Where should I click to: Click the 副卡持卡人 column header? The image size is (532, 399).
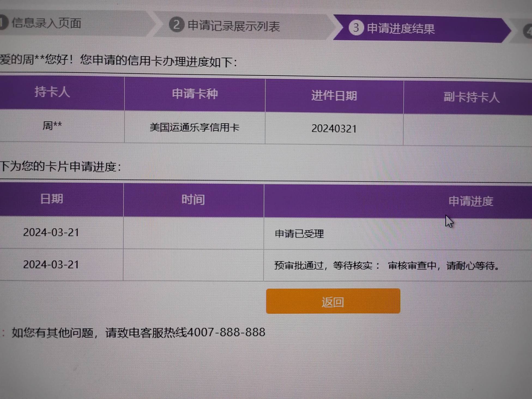pyautogui.click(x=471, y=97)
